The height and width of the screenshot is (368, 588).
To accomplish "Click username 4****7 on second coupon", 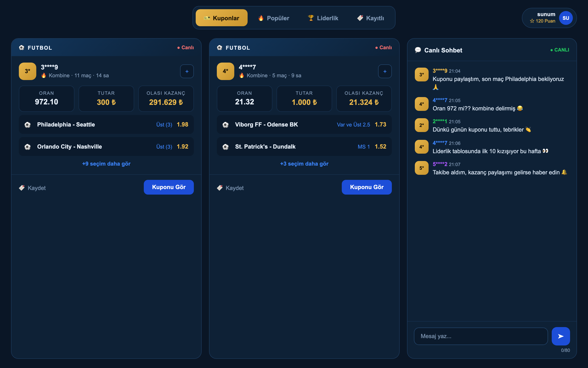I will (x=247, y=67).
